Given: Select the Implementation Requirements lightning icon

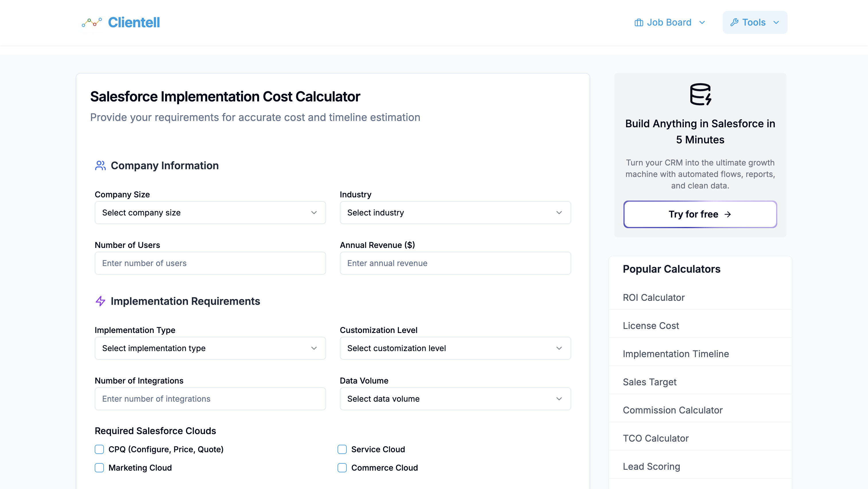Looking at the screenshot, I should [x=100, y=301].
